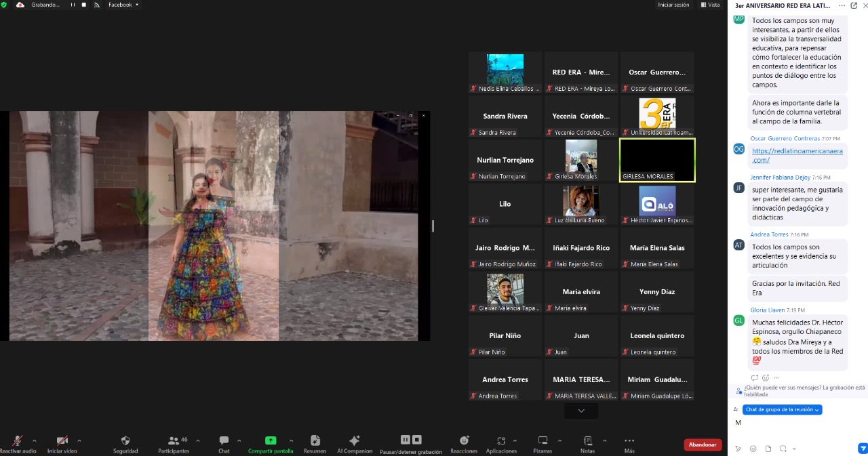Attach a file in the chat box
The image size is (868, 456).
click(768, 449)
